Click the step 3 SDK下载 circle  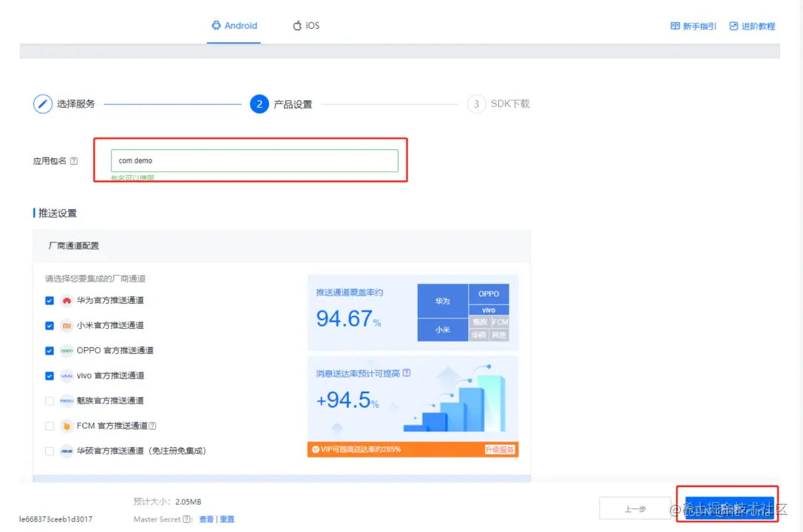click(x=476, y=104)
